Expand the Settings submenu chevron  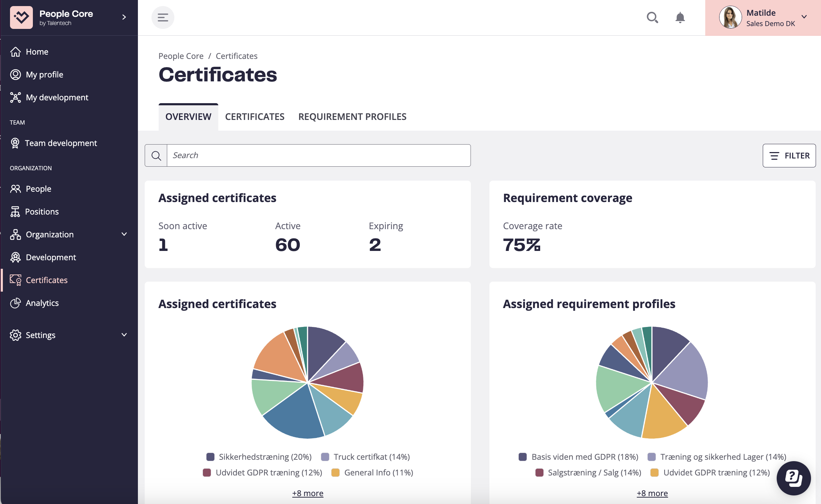click(x=124, y=335)
